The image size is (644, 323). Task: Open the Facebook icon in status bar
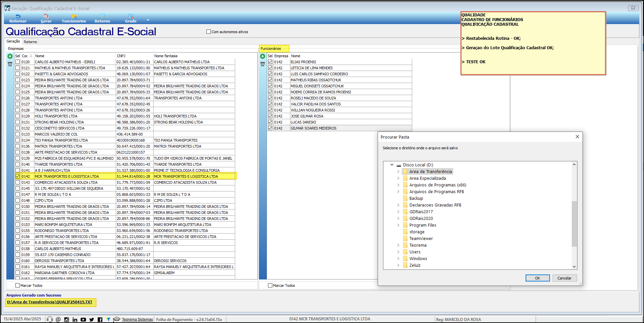(x=100, y=319)
